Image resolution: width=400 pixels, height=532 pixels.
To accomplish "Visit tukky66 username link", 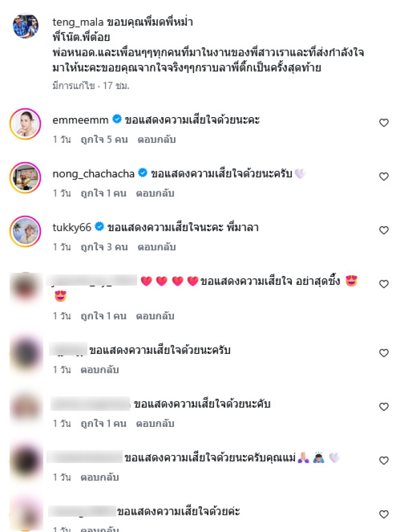I will pos(72,227).
